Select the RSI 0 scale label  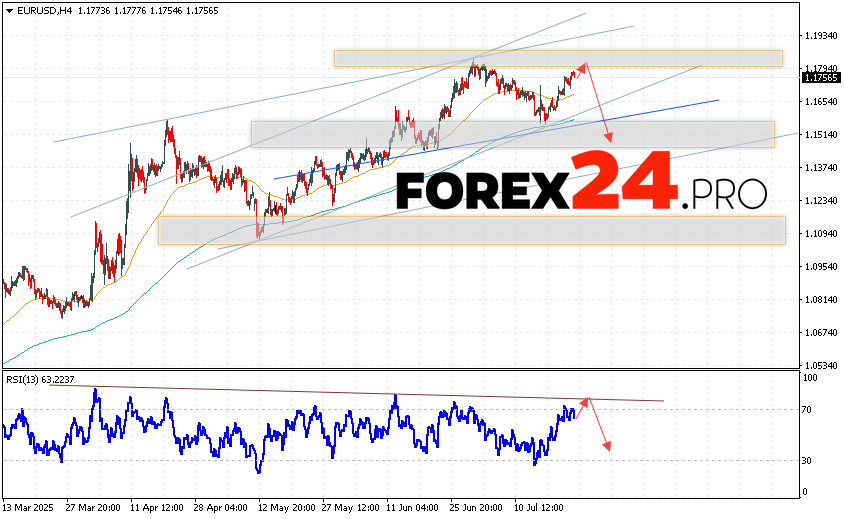point(805,492)
